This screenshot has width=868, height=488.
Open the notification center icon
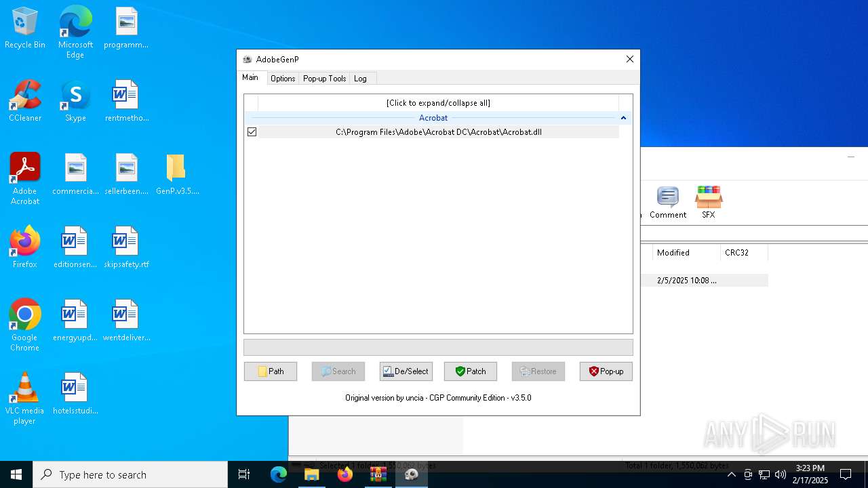coord(846,474)
